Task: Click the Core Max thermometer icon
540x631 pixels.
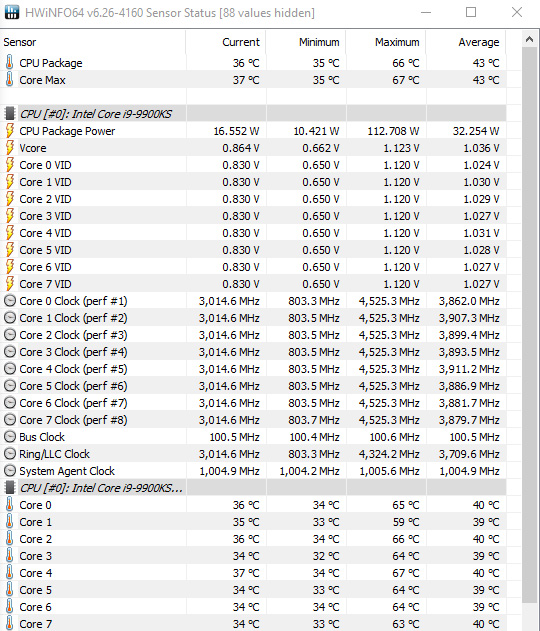Action: pos(9,80)
